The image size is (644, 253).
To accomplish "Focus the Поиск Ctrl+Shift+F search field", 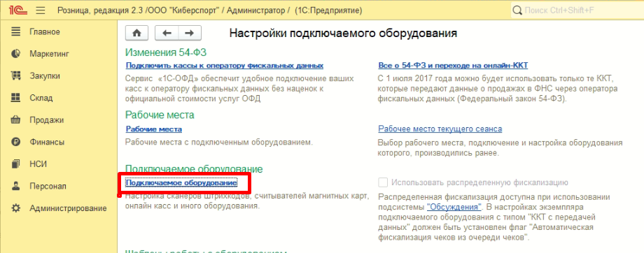I will 577,10.
